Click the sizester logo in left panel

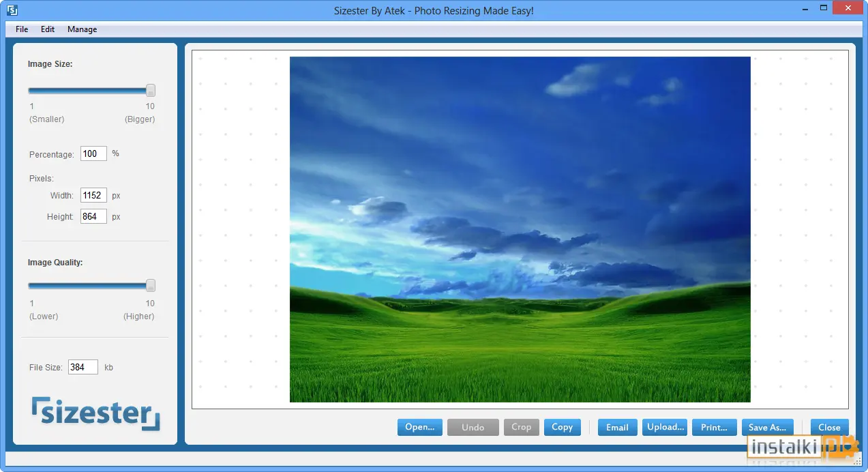(x=95, y=413)
